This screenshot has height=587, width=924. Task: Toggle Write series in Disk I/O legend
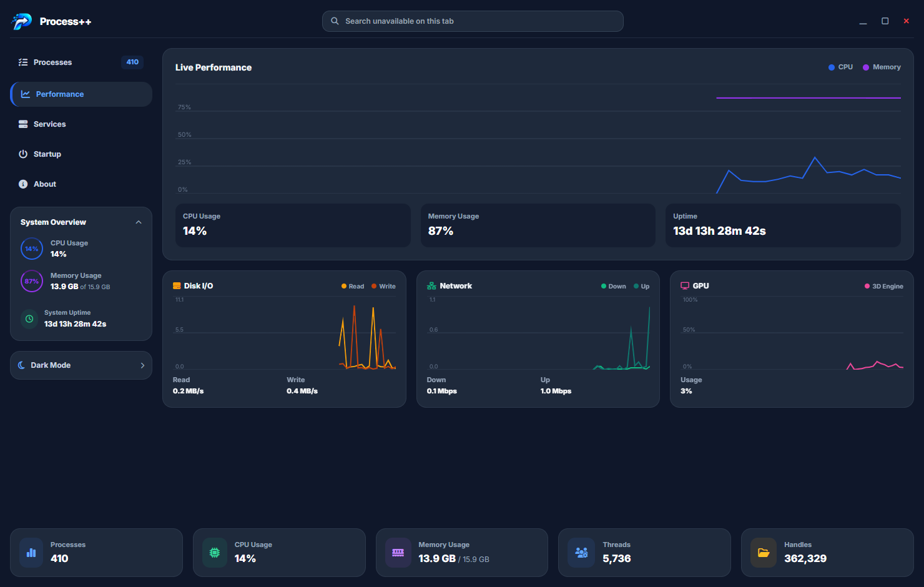(x=383, y=287)
